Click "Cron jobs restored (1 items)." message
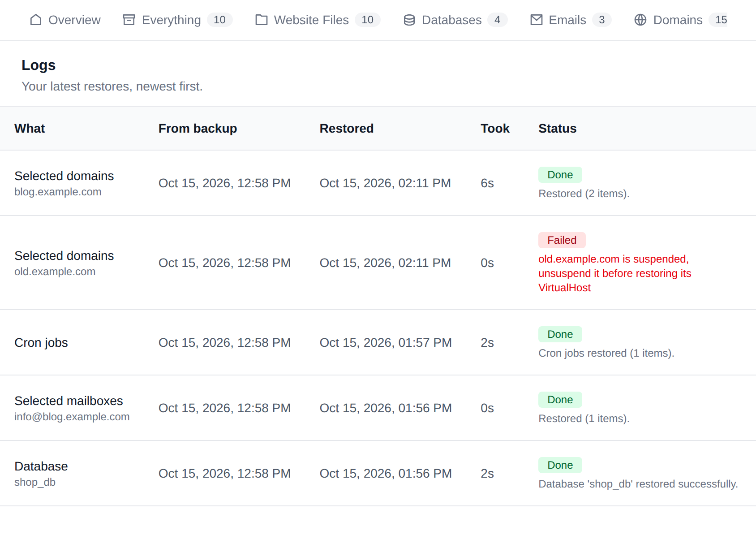The image size is (756, 535). [606, 353]
